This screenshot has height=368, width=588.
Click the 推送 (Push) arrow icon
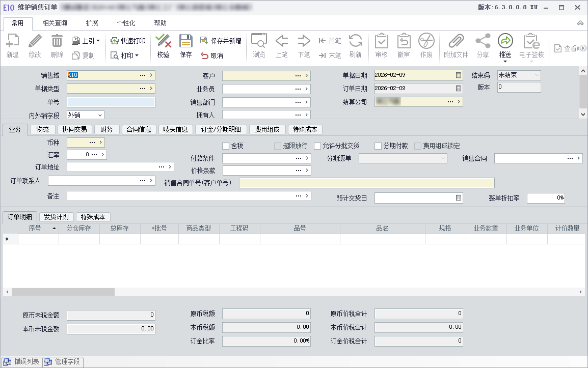pos(505,42)
